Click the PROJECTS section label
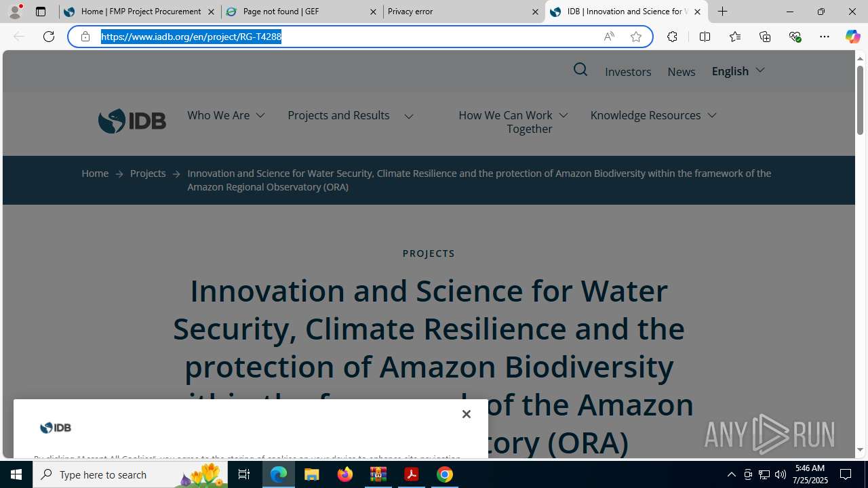 coord(429,253)
